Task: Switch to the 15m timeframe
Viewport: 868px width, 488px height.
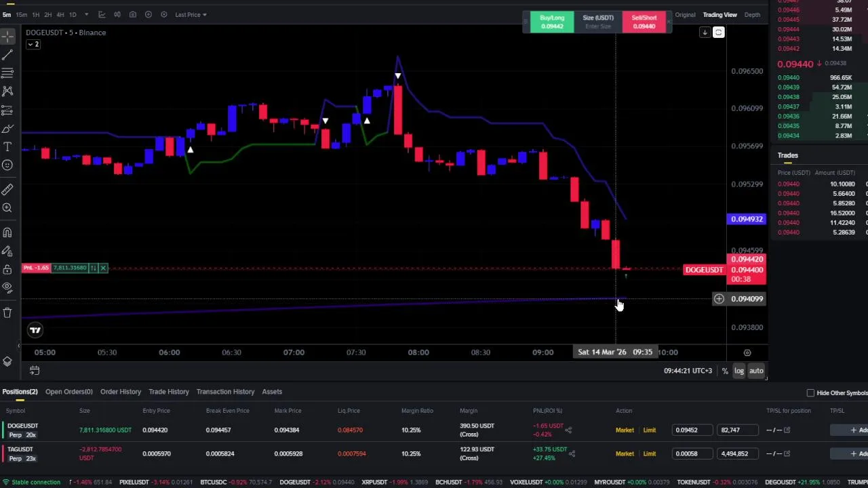Action: 22,14
